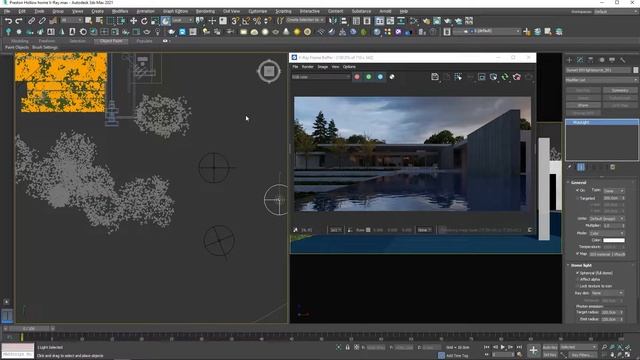Image resolution: width=640 pixels, height=360 pixels.
Task: Click the white light Color swatch
Action: coord(614,240)
